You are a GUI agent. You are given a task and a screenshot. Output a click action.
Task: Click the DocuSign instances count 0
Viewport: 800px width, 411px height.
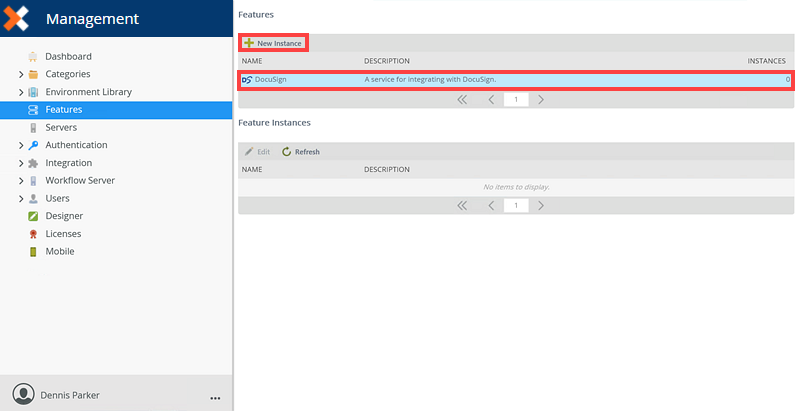coord(788,80)
